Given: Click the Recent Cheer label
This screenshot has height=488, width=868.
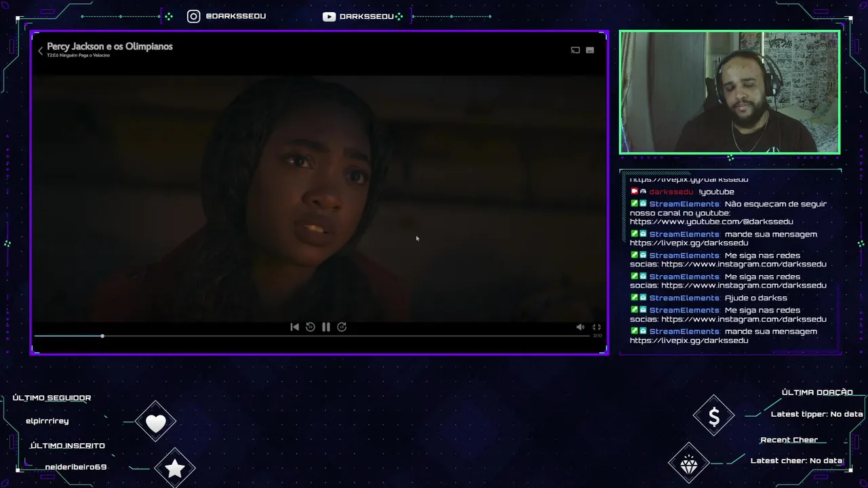Looking at the screenshot, I should coord(789,440).
